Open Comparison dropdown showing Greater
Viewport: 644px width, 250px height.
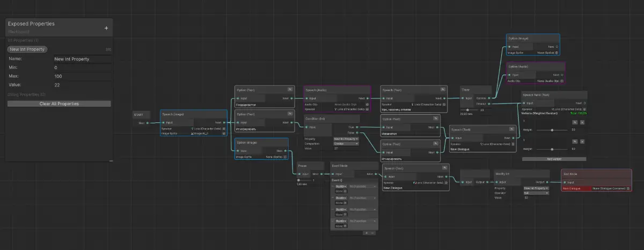(x=346, y=143)
